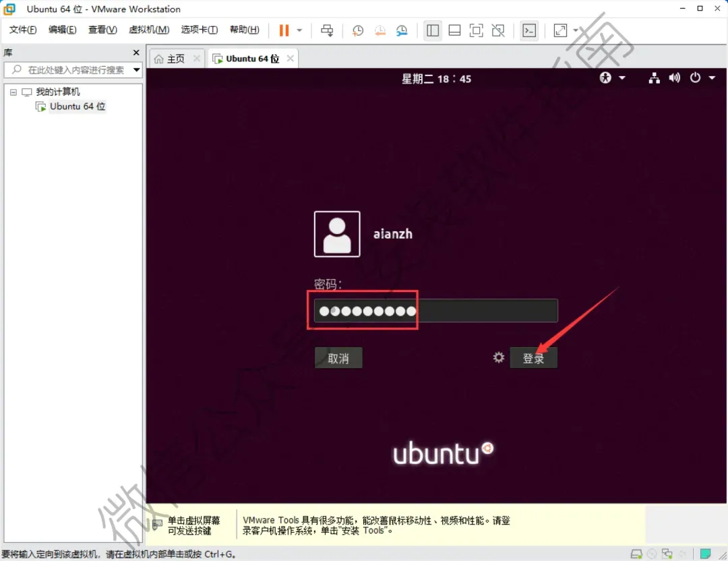
Task: Click the 登录 button
Action: 533,358
